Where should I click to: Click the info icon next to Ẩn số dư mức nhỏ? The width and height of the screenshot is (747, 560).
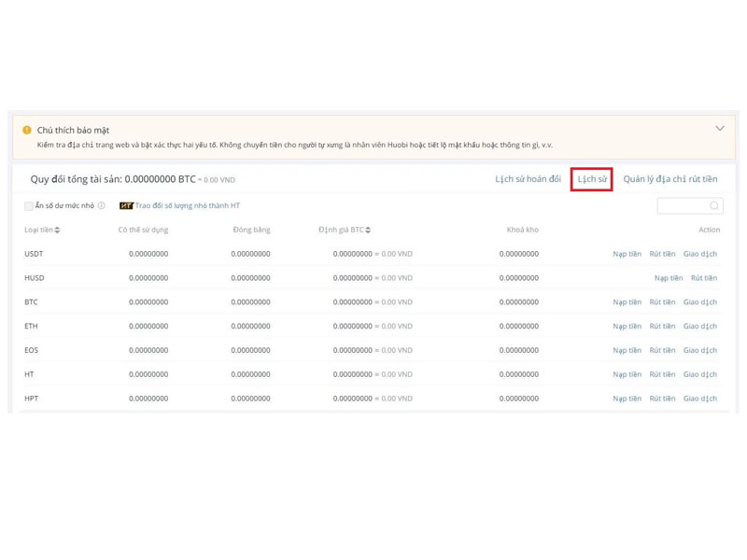pyautogui.click(x=102, y=205)
